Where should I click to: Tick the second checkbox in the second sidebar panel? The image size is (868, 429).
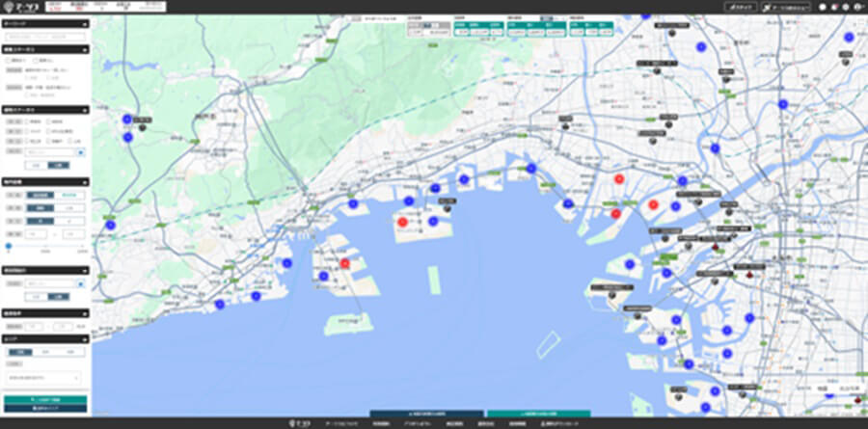click(x=36, y=60)
